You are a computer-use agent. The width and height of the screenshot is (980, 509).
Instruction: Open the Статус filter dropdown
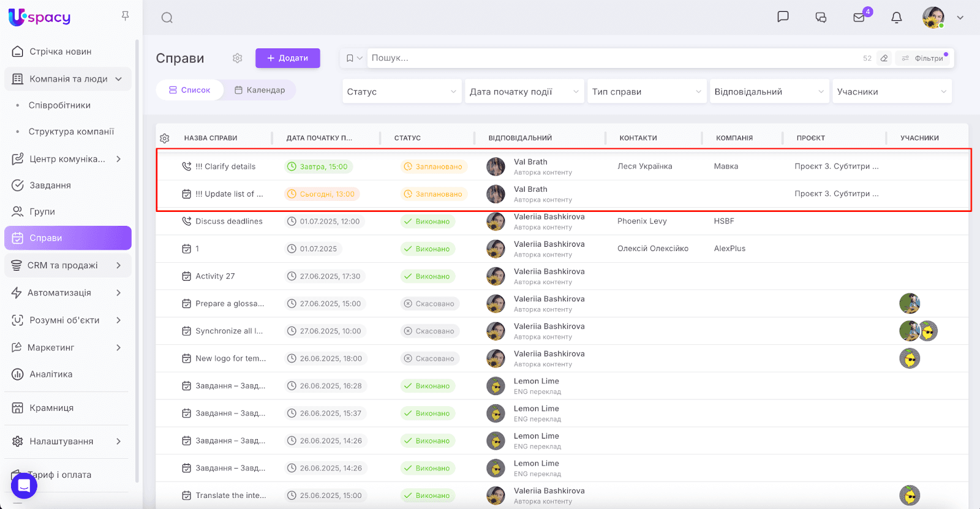tap(401, 92)
